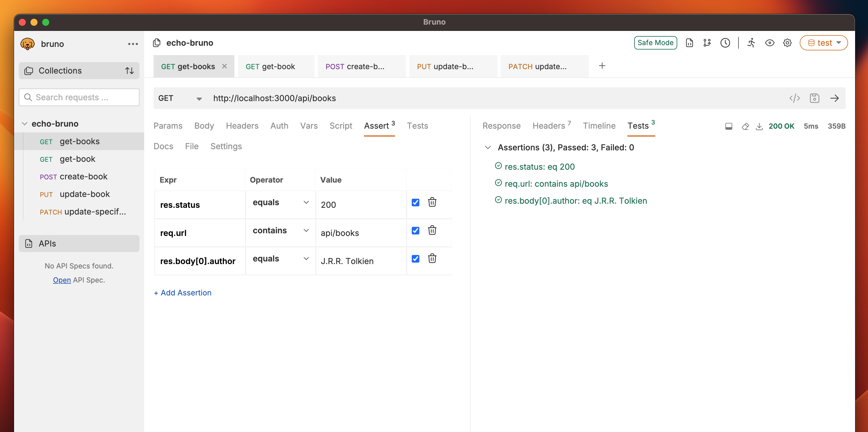Disable the req.url assertion checkbox
Viewport: 868px width, 432px height.
[x=416, y=230]
